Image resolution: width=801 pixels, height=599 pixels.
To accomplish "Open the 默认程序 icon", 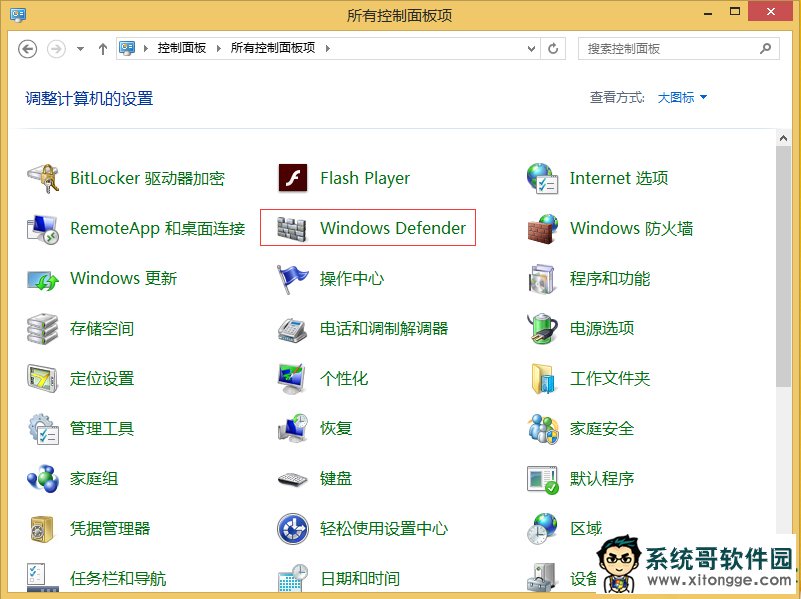I will pyautogui.click(x=543, y=479).
